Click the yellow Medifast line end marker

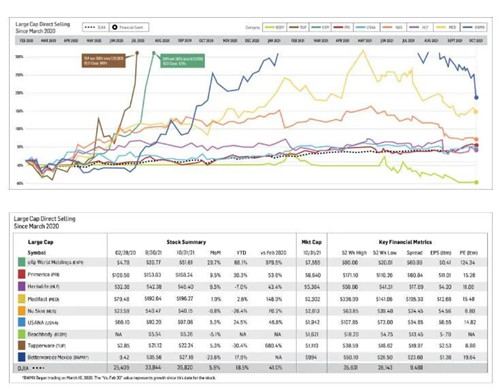click(x=476, y=112)
